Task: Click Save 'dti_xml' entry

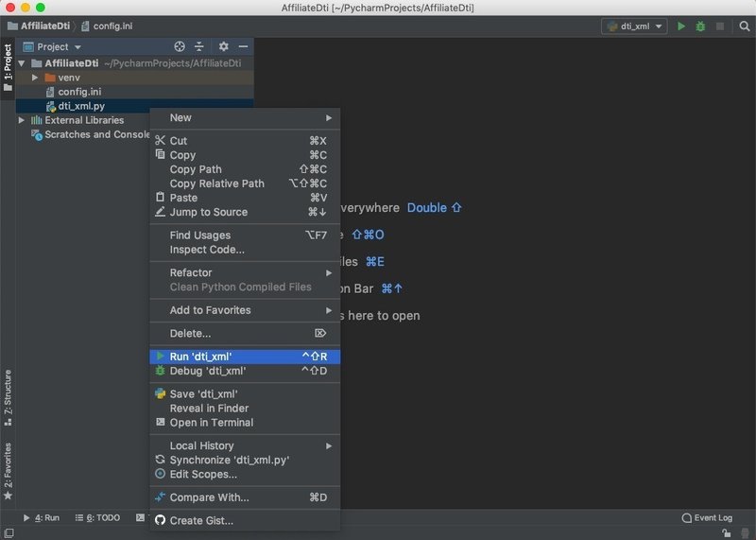Action: click(x=245, y=394)
